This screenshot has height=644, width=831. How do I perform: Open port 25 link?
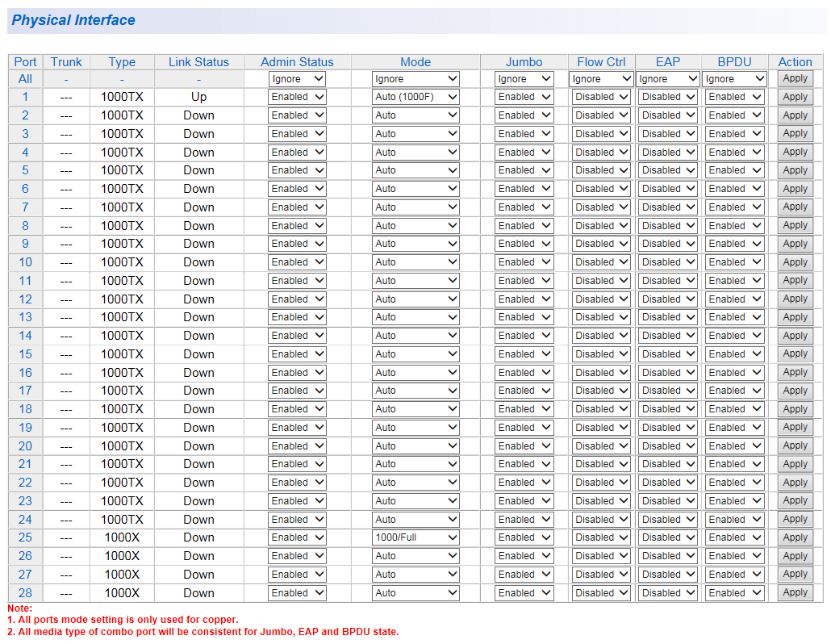(25, 537)
